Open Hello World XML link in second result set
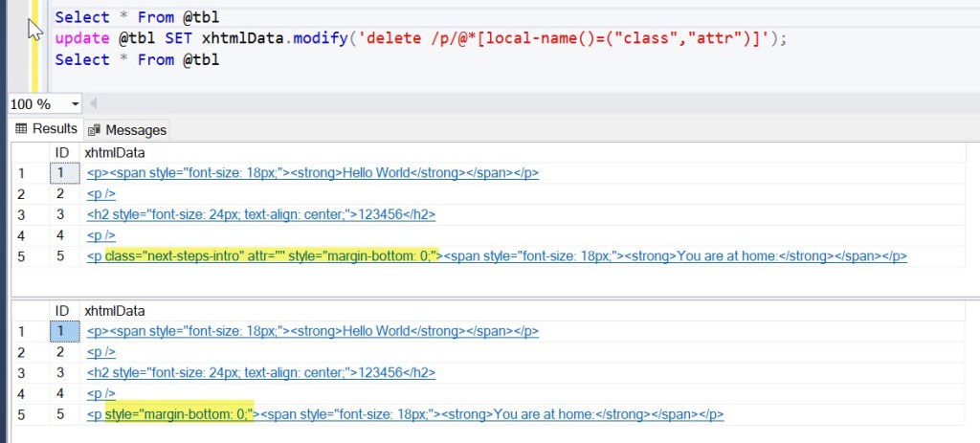This screenshot has width=980, height=443. pyautogui.click(x=312, y=331)
